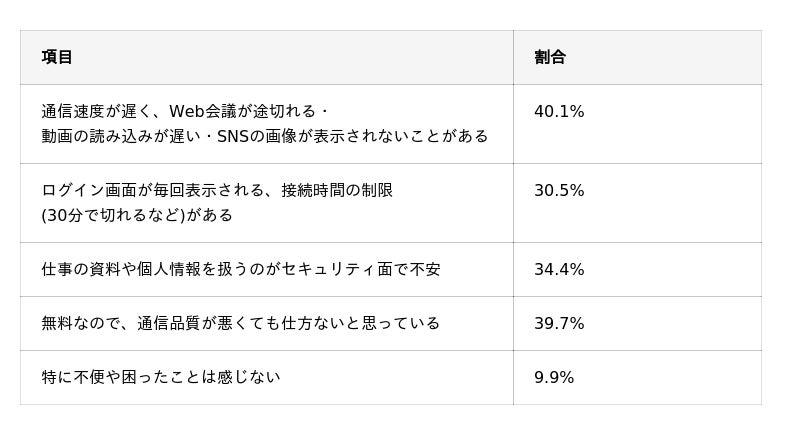Viewport: 800px width, 435px height.
Task: Select the 30.5% percentage cell
Action: click(559, 191)
